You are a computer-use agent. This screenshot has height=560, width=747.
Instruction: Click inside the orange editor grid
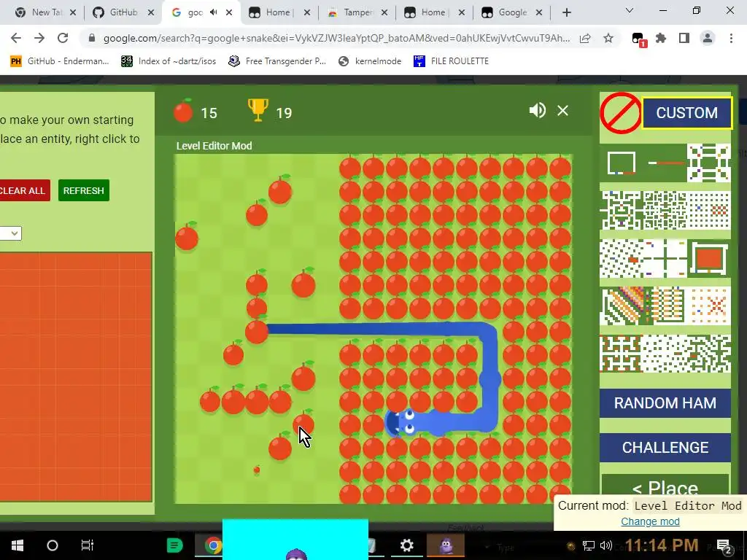76,377
